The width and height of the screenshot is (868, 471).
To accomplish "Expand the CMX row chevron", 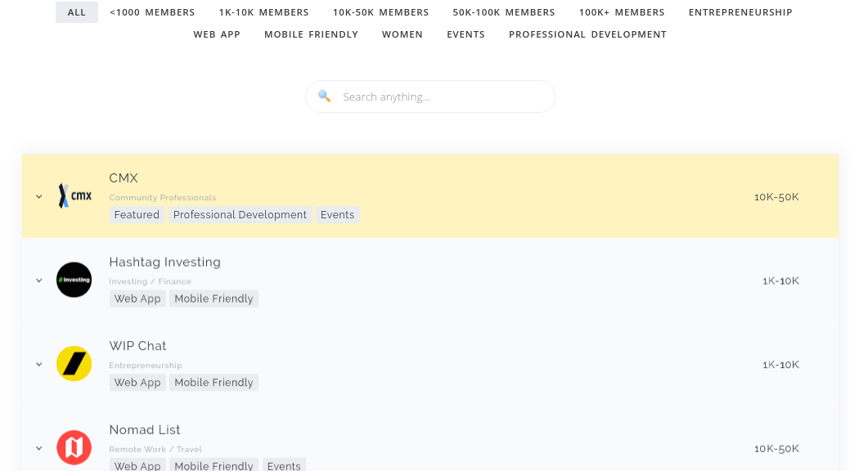I will (x=39, y=196).
